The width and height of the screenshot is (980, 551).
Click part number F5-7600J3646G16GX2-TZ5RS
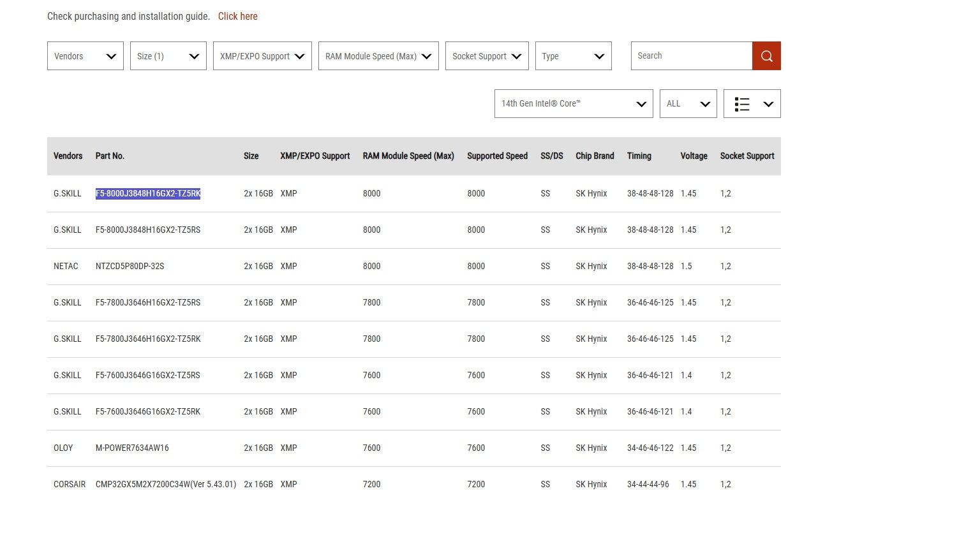pos(148,376)
